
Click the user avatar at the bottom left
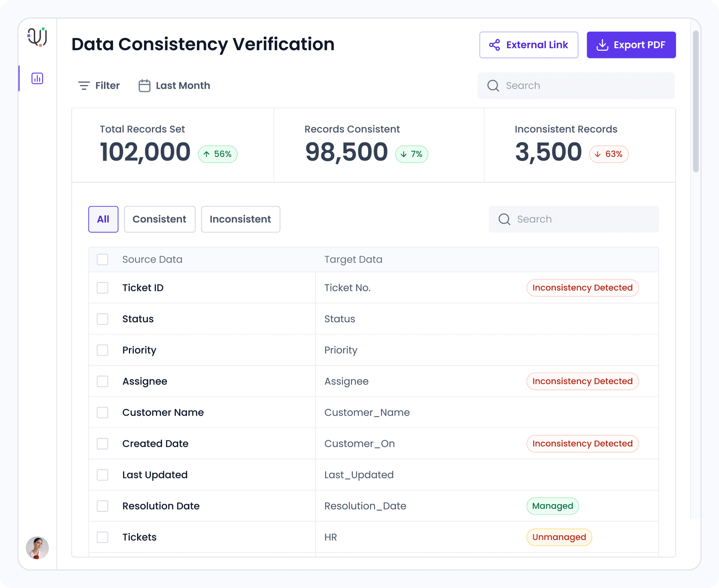coord(36,548)
